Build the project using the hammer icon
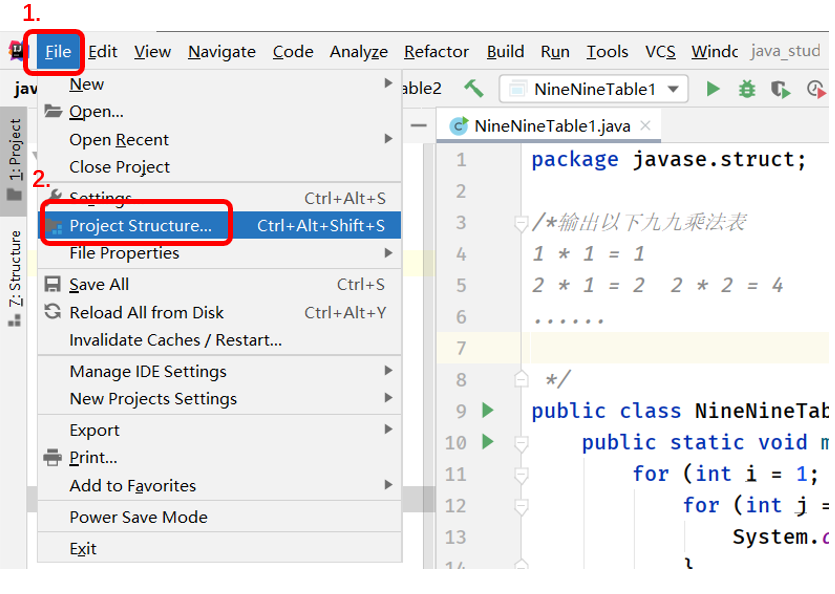Viewport: 835px width, 594px height. (x=473, y=88)
